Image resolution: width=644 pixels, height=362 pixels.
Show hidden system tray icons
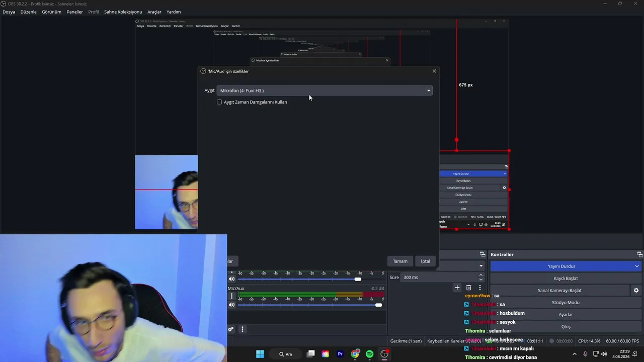pos(575,354)
